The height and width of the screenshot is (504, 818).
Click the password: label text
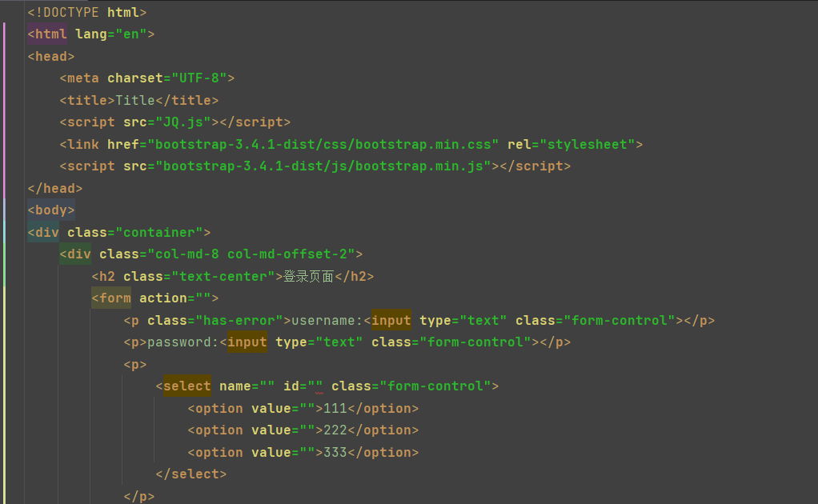[183, 342]
